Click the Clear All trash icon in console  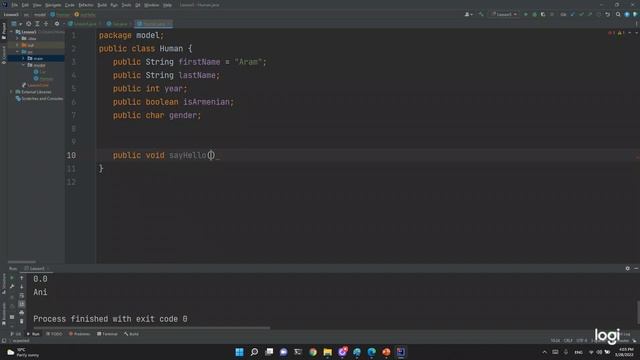(x=22, y=321)
